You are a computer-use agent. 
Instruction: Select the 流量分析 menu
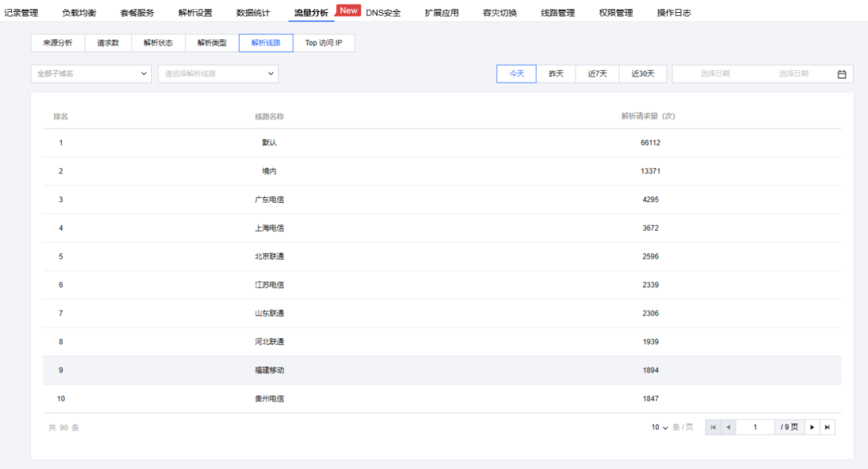(311, 13)
